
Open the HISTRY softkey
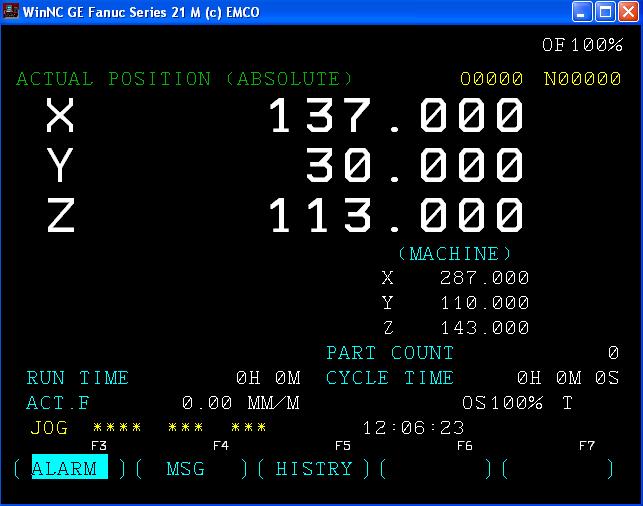pos(314,469)
